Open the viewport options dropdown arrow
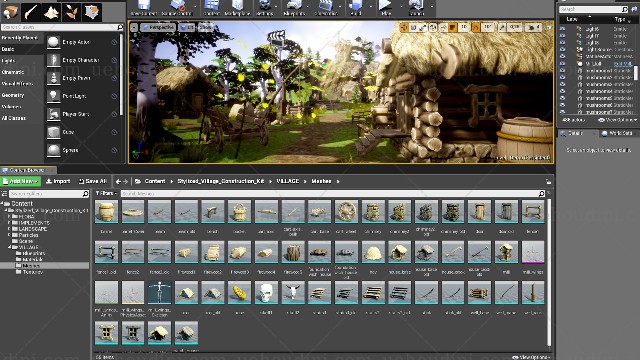 [134, 27]
